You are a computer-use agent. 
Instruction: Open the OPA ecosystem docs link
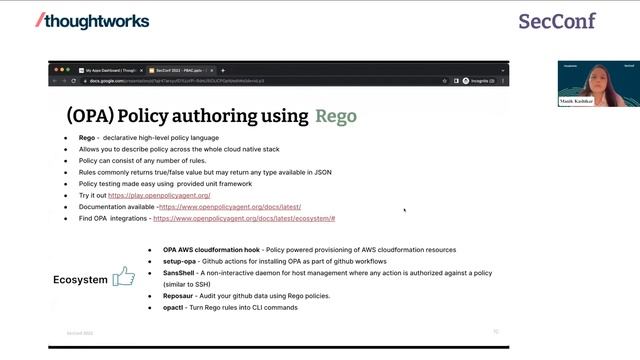pos(244,218)
